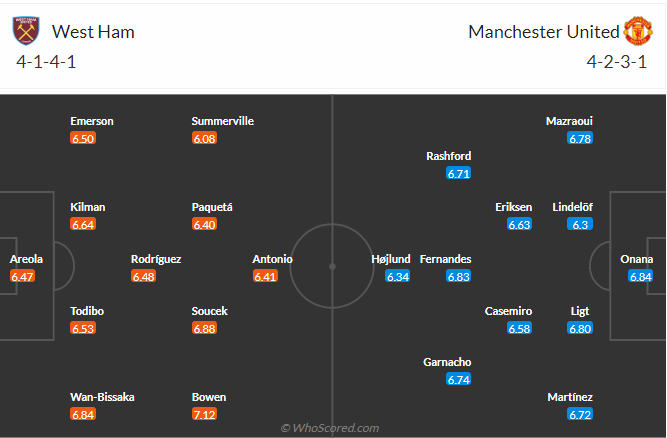Viewport: 667px width, 438px height.
Task: Click the Manchester United club crest
Action: click(638, 31)
